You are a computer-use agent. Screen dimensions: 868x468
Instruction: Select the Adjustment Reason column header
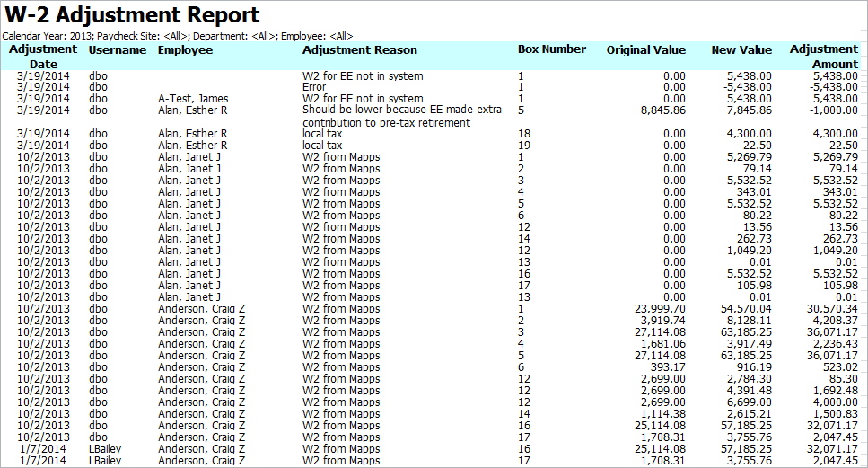tap(360, 50)
